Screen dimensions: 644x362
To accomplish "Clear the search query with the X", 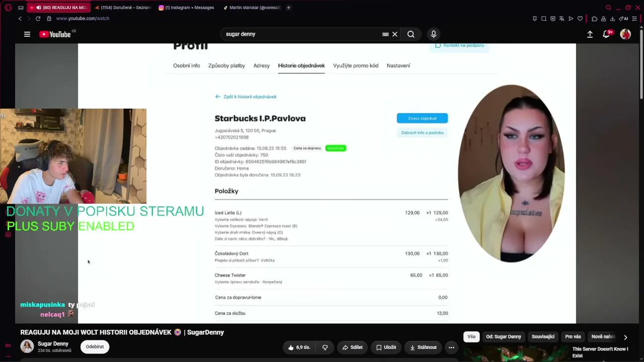I will [x=395, y=34].
